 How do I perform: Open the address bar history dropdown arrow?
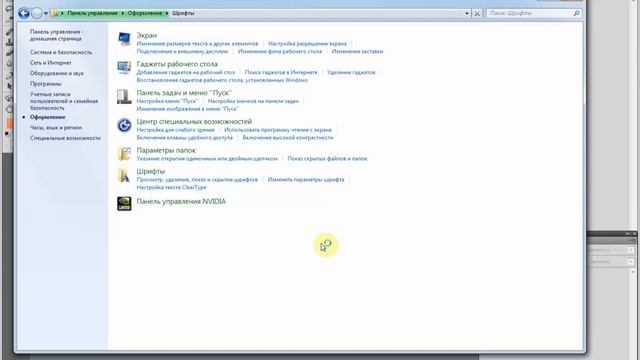pyautogui.click(x=467, y=13)
